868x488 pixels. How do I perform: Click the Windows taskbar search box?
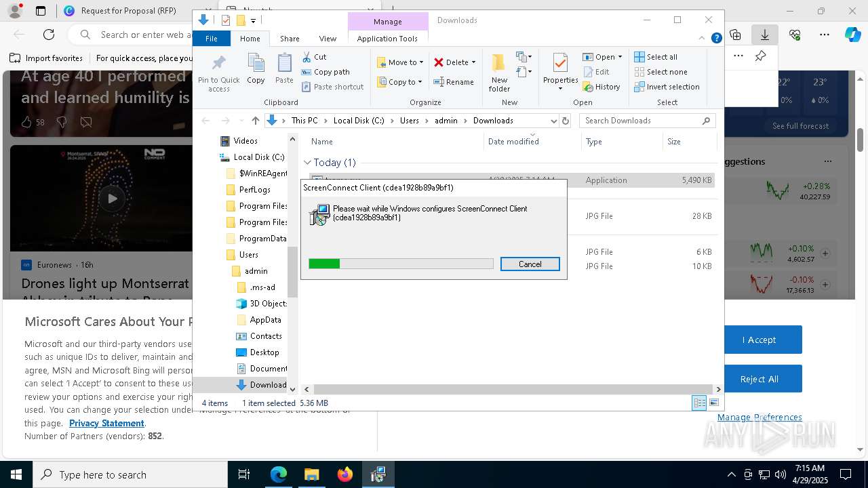tap(130, 474)
